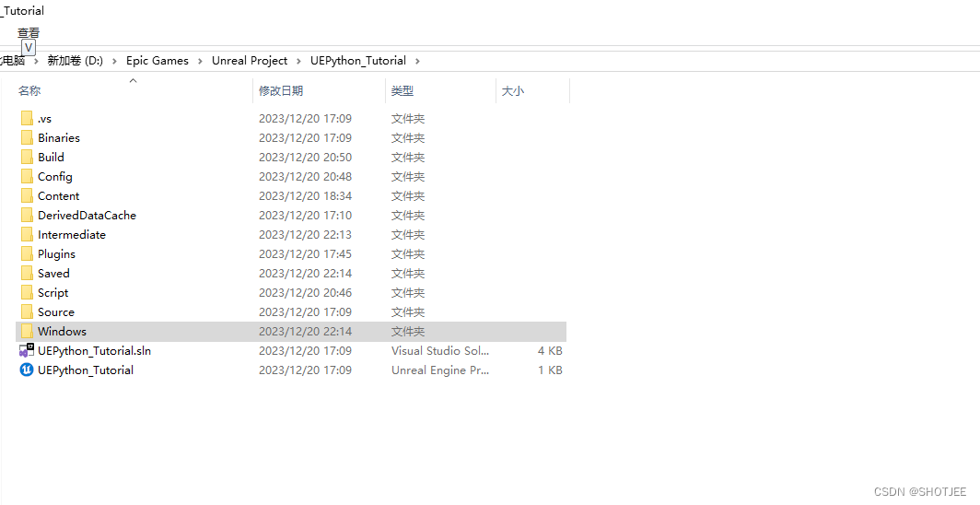Click the Content folder date 2023/12/20 18:34

coord(305,196)
